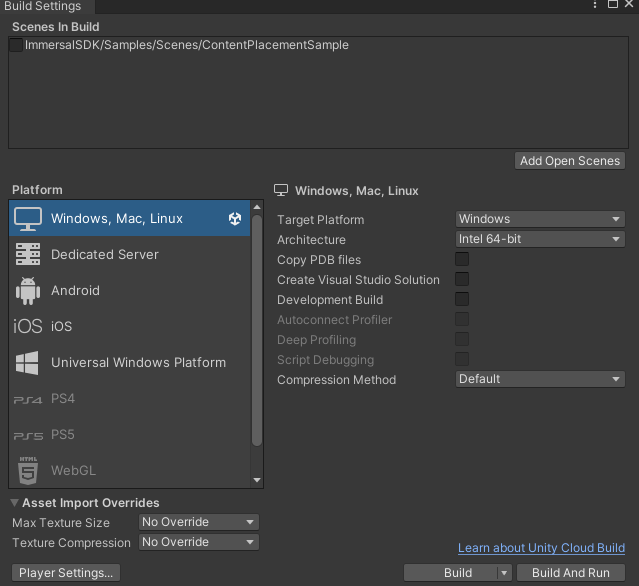Image resolution: width=639 pixels, height=586 pixels.
Task: Click the monitor icon beside the Windows, Mac, Linux heading
Action: [281, 190]
